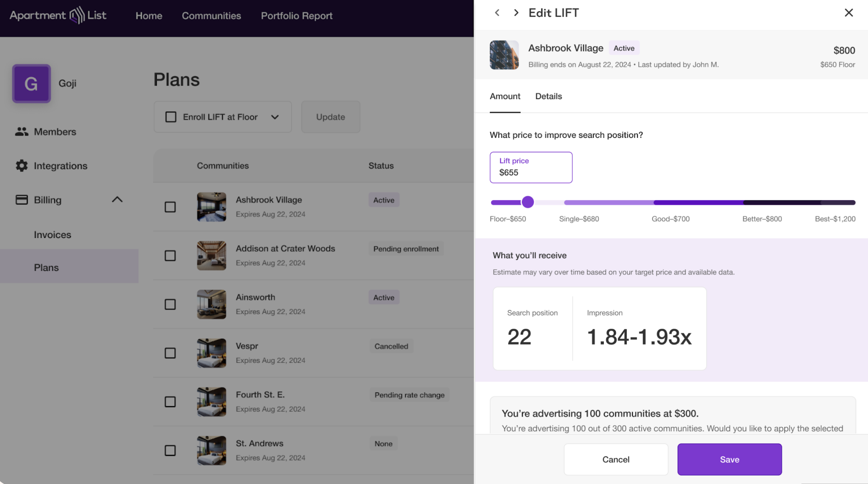Click the Apartment List logo
Screen dimensions: 868x484
58,15
